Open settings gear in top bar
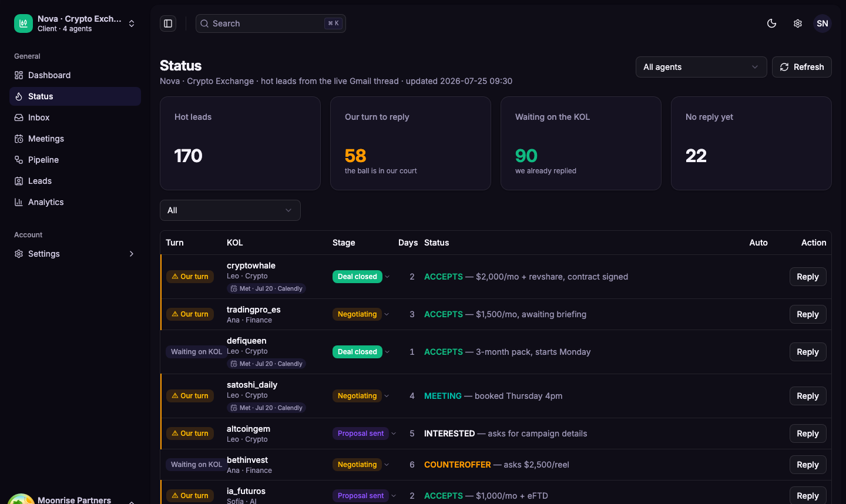Image resolution: width=846 pixels, height=504 pixels. click(x=798, y=23)
